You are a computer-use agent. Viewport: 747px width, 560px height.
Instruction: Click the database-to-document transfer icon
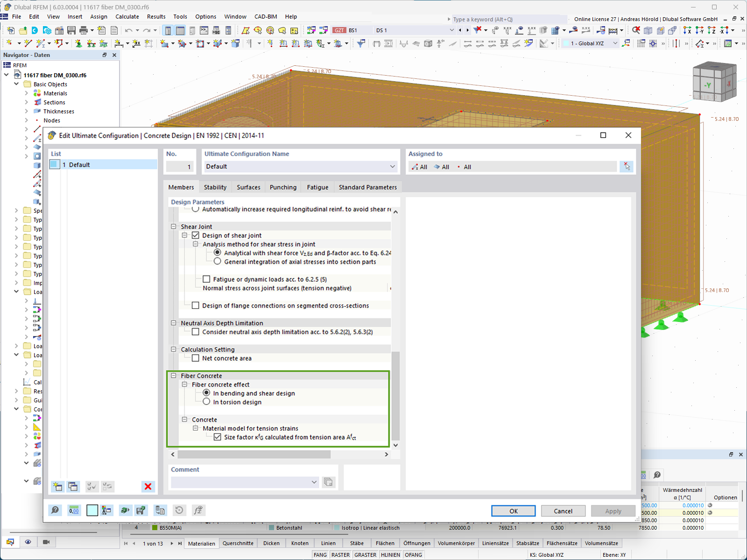pos(160,511)
